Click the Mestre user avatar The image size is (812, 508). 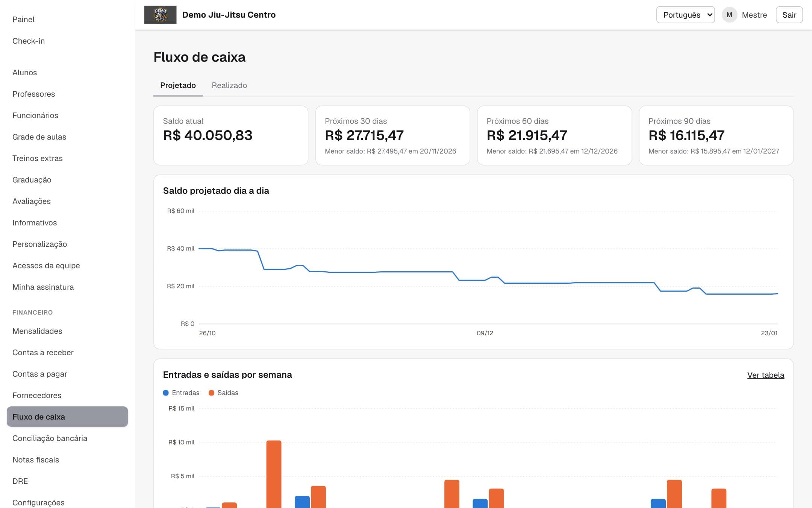(x=729, y=15)
